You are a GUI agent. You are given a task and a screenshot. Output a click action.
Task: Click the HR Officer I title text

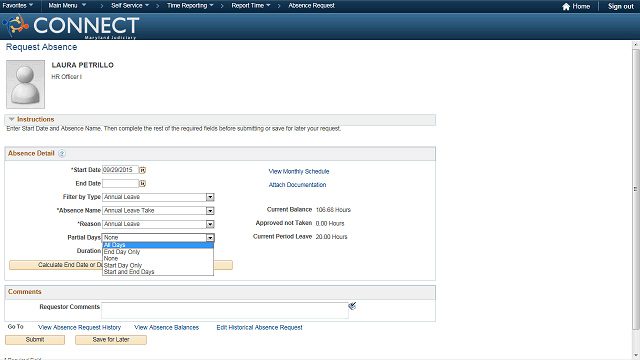pyautogui.click(x=67, y=77)
